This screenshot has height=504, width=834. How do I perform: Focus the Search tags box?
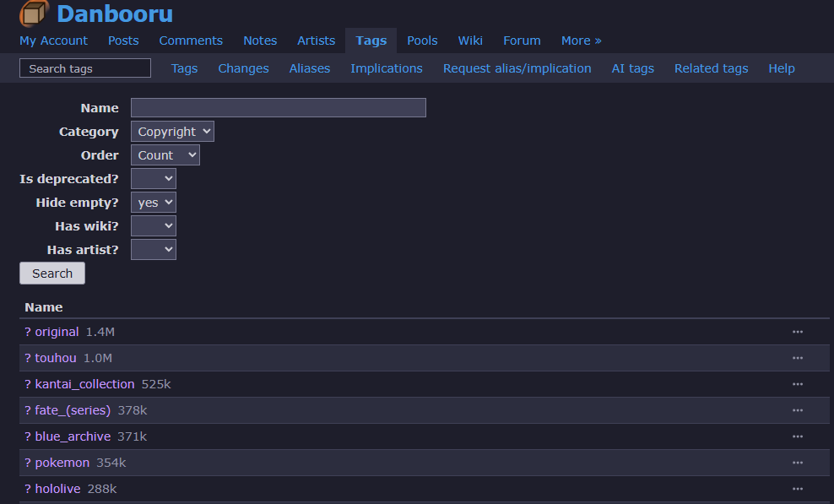[85, 68]
